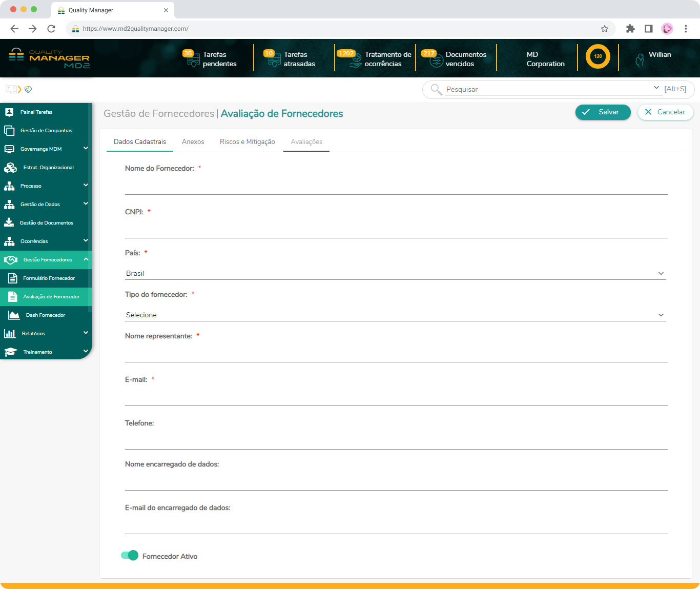Toggle the Fornecedor Ativo switch
The width and height of the screenshot is (700, 589).
[130, 555]
